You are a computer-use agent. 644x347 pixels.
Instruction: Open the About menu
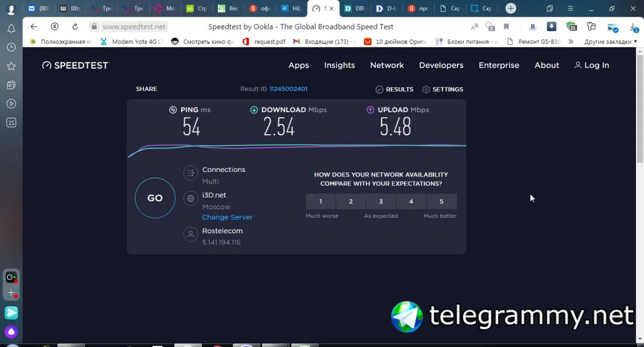point(547,65)
